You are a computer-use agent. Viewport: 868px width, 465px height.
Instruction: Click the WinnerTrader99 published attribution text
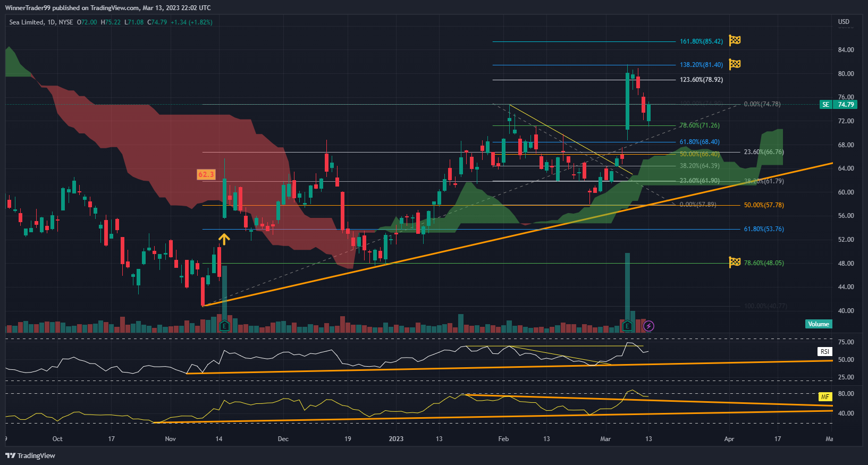tap(108, 8)
